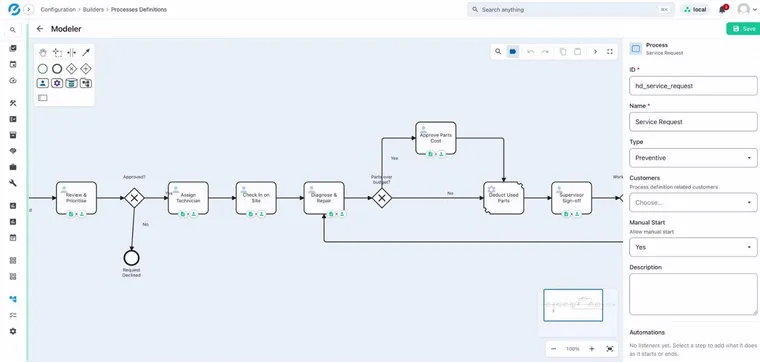Open the cloud icon in sidebar

click(x=13, y=80)
